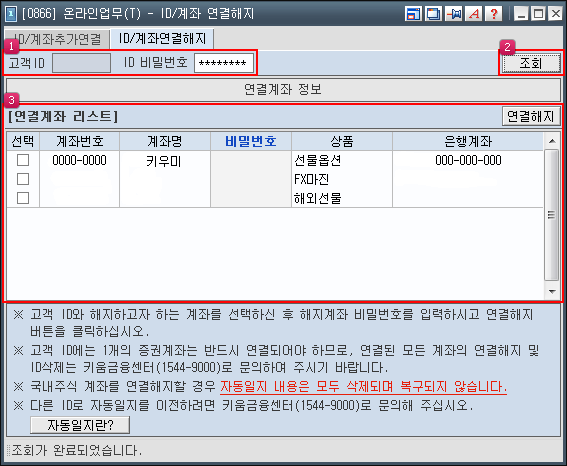Switch to ID/계좌추가연결 tab
The height and width of the screenshot is (466, 567).
pos(57,39)
